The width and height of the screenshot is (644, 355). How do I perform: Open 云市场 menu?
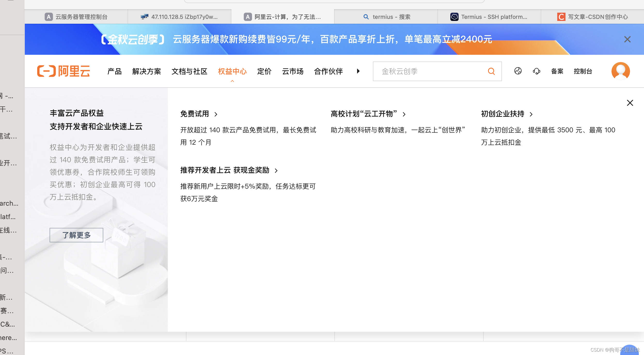click(x=293, y=71)
